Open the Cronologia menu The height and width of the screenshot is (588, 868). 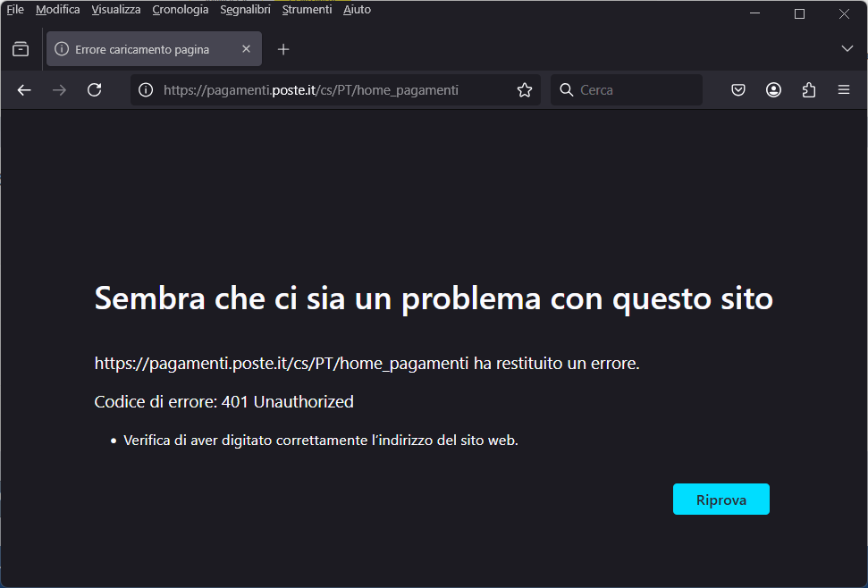[x=181, y=10]
